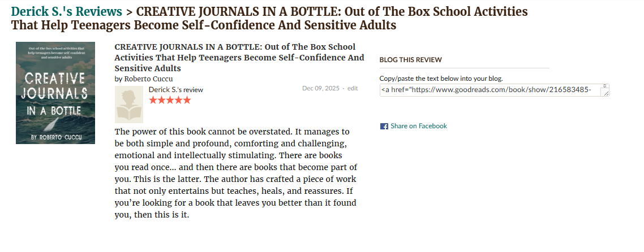The width and height of the screenshot is (644, 252).
Task: Focus the blog embed code text box
Action: [490, 90]
